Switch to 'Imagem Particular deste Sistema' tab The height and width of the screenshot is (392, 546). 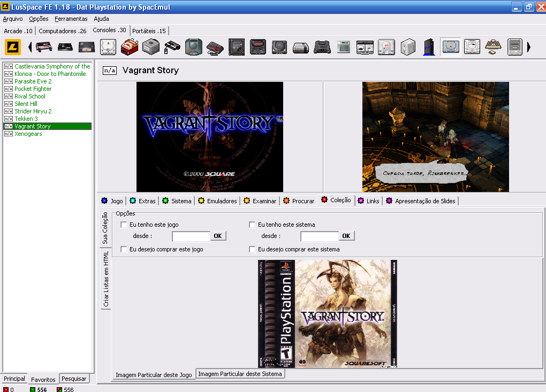[240, 374]
